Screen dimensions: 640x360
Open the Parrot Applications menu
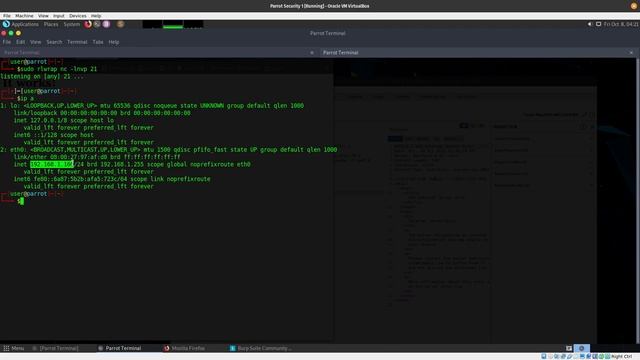(24, 24)
